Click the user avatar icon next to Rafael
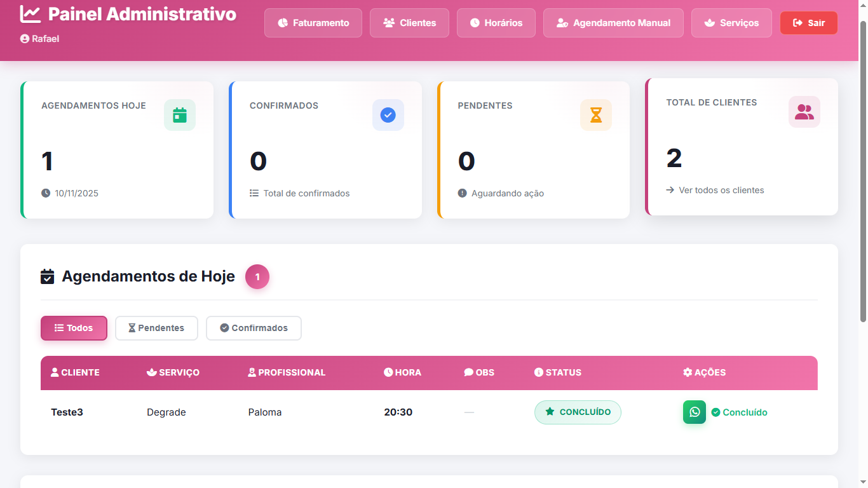Image resolution: width=868 pixels, height=488 pixels. [x=25, y=39]
